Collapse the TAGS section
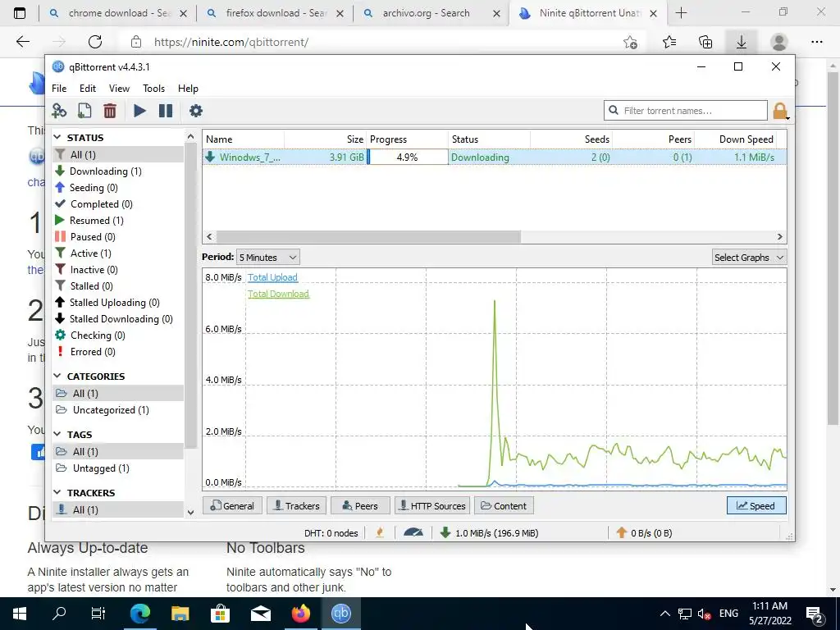The height and width of the screenshot is (630, 840). 57,434
